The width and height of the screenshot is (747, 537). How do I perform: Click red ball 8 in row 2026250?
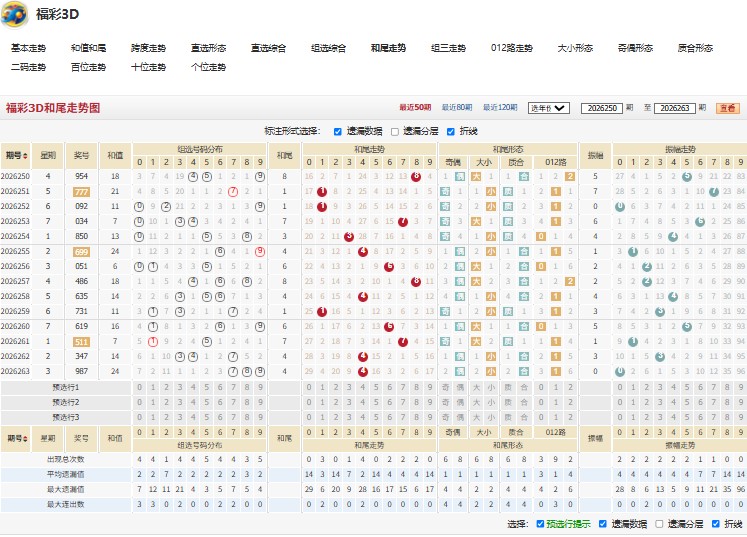click(416, 177)
